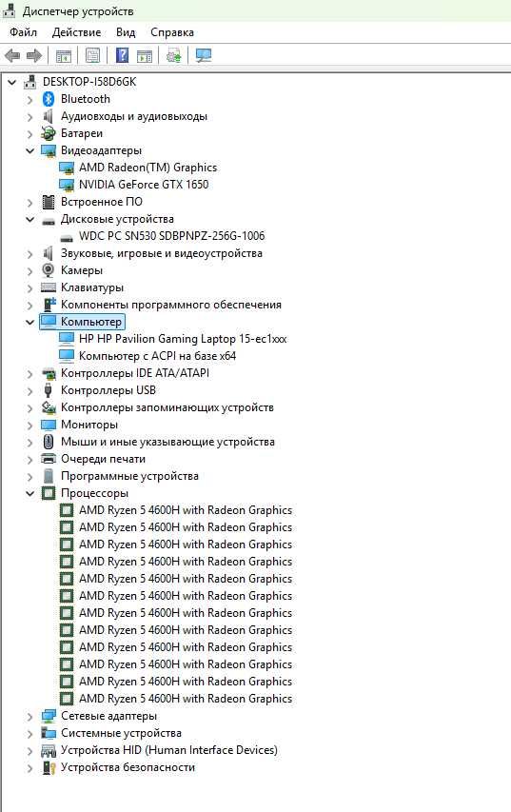The width and height of the screenshot is (511, 812).
Task: Click the Properties toolbar icon
Action: pyautogui.click(x=92, y=55)
